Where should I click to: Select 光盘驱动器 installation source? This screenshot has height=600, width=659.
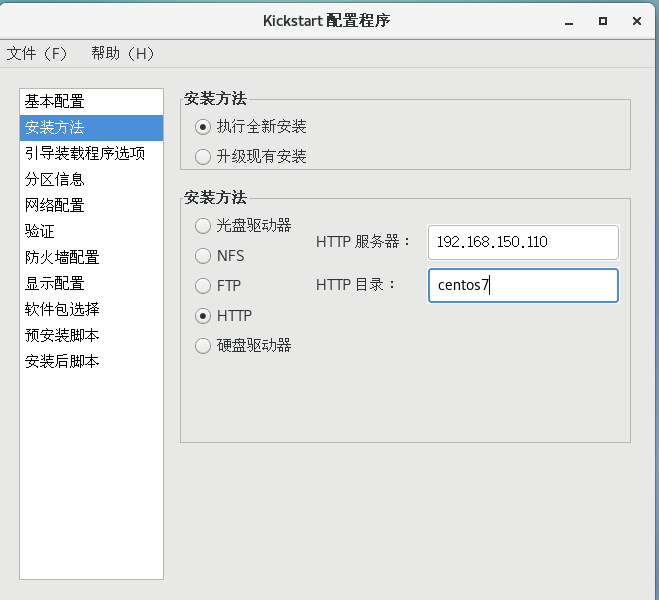tap(203, 226)
